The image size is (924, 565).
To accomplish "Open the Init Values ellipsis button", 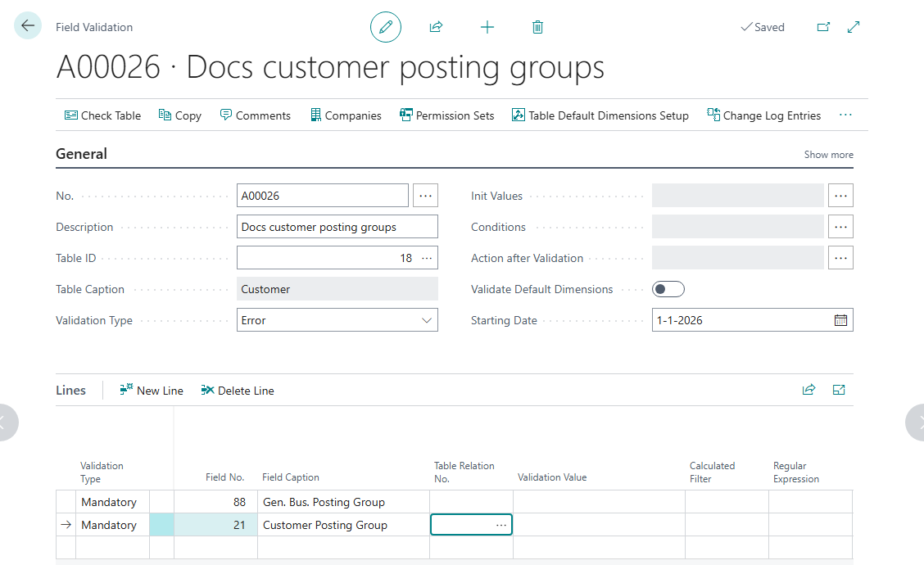I will (840, 196).
